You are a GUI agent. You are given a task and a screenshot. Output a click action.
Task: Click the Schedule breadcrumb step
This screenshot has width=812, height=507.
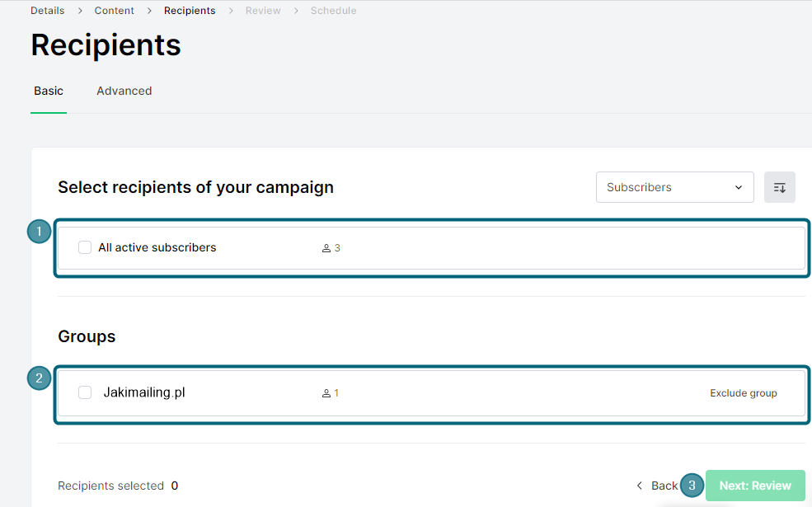tap(334, 11)
